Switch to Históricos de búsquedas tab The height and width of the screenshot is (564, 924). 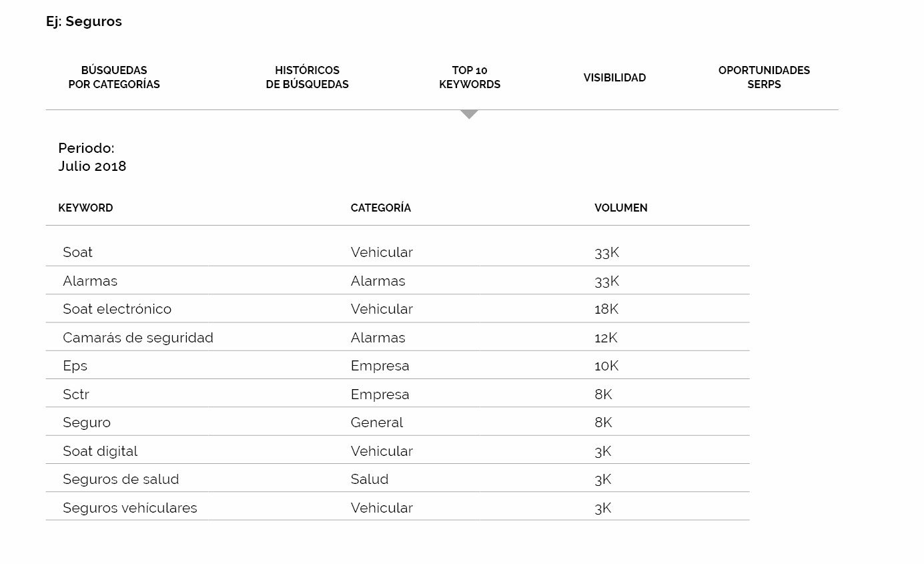307,77
